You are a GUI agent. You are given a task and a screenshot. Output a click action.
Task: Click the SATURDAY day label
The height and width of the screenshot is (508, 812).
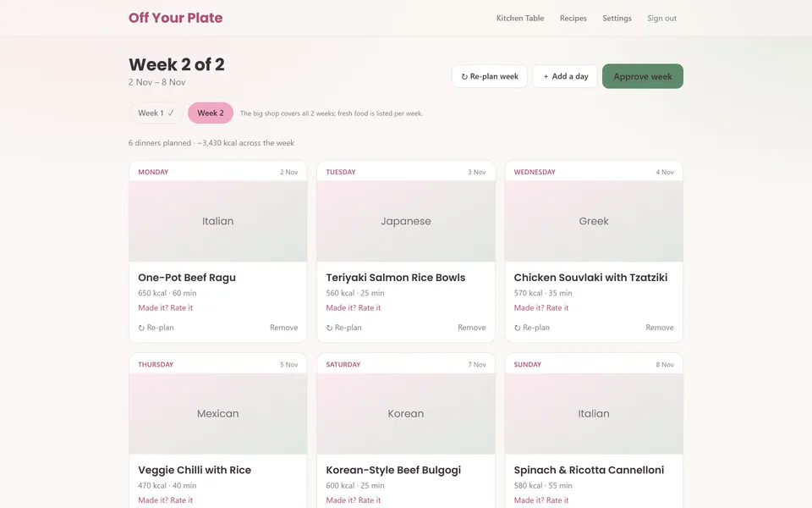[343, 364]
